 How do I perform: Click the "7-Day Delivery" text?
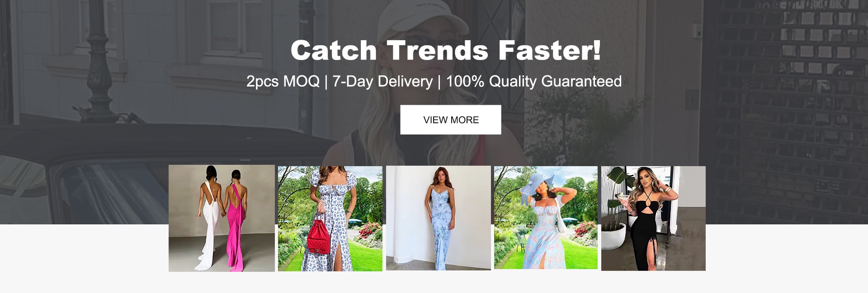[382, 81]
